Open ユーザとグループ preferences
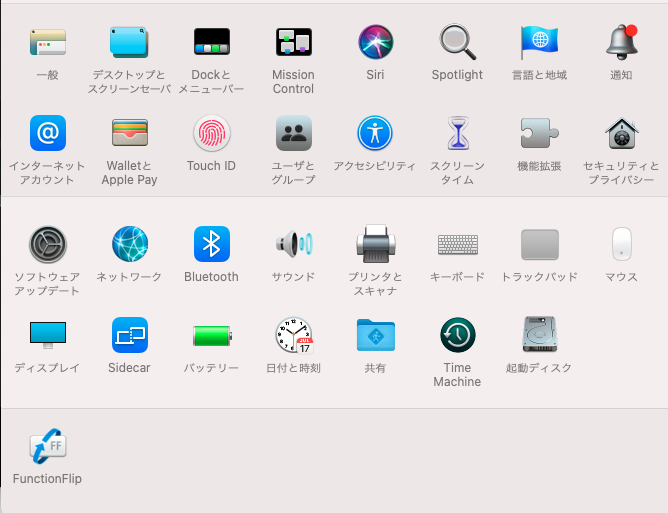 pyautogui.click(x=294, y=133)
